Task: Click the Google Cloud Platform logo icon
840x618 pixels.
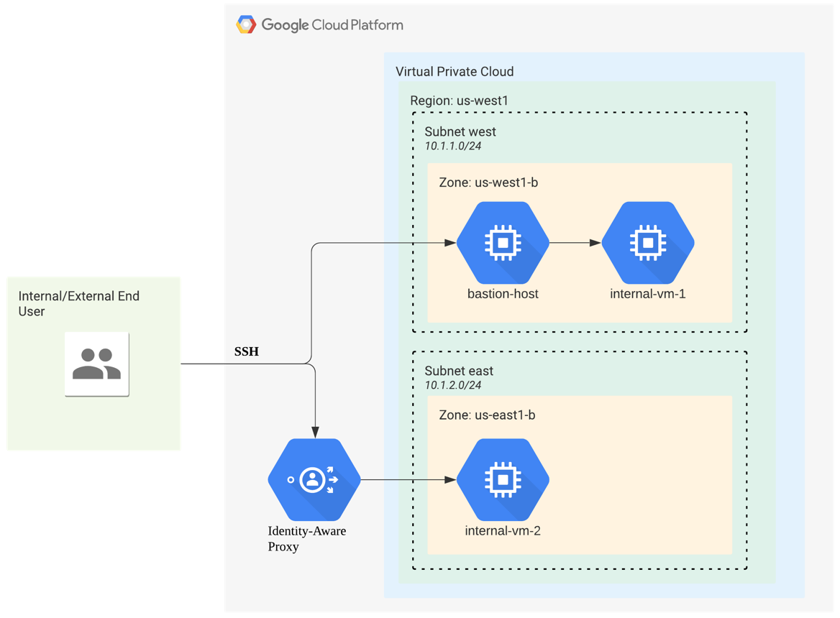Action: click(247, 24)
